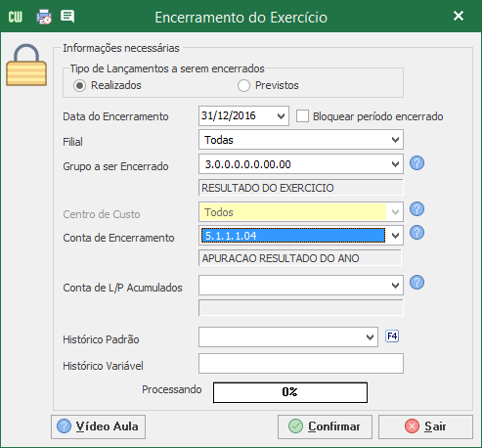Image resolution: width=482 pixels, height=448 pixels.
Task: Open the comment message icon in title bar
Action: pyautogui.click(x=67, y=17)
